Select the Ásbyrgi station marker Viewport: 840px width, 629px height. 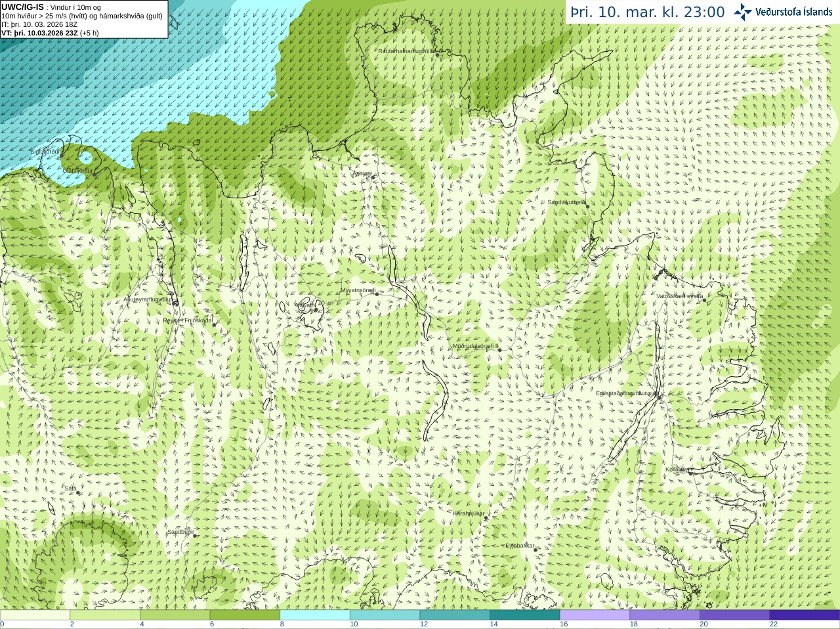tap(373, 177)
